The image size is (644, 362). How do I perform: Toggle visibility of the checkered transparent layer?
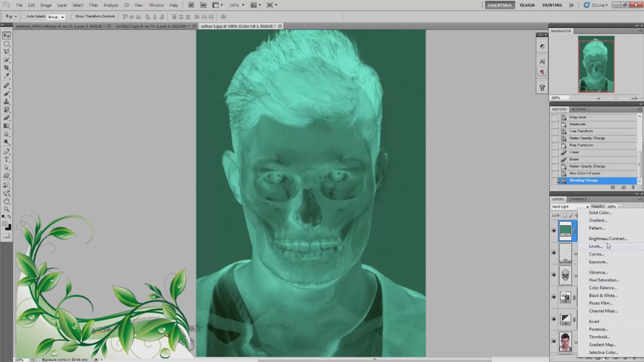(x=554, y=253)
